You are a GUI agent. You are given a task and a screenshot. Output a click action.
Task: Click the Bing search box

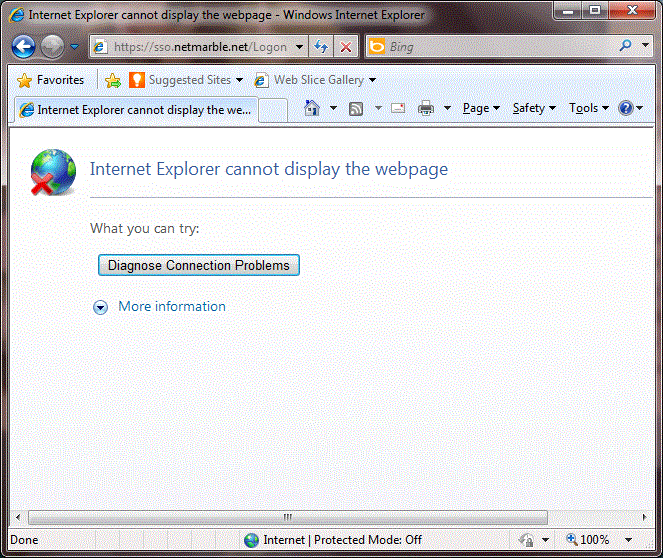point(490,46)
